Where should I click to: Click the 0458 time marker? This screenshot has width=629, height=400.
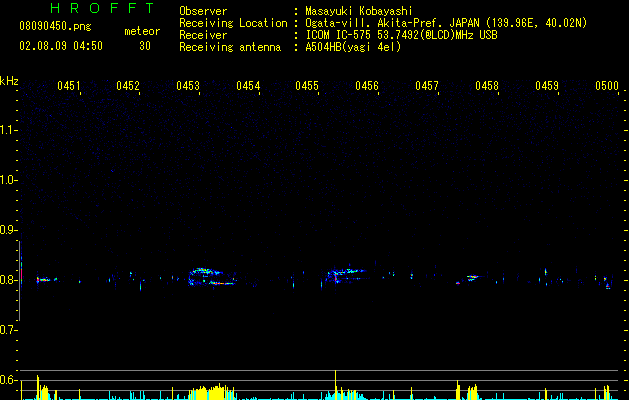(487, 86)
